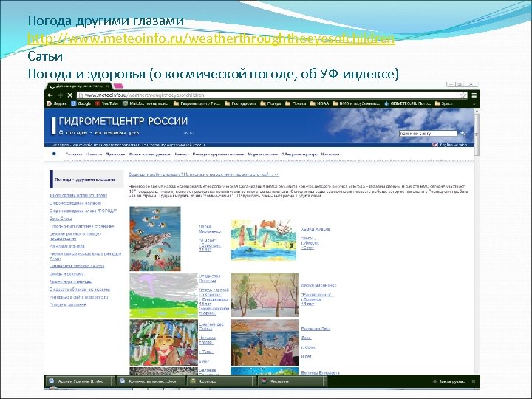The height and width of the screenshot is (399, 532).
Task: Open the Погода bookmark folder
Action: pyautogui.click(x=270, y=103)
